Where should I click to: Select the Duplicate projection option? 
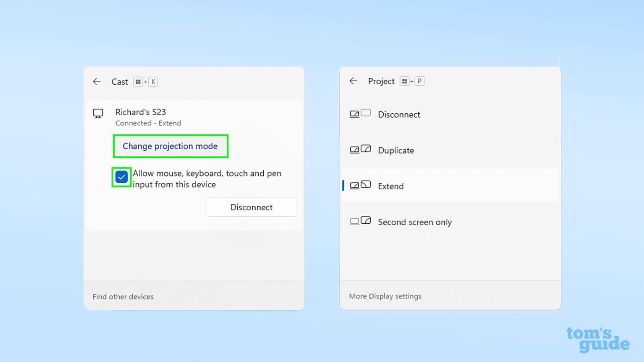[450, 150]
